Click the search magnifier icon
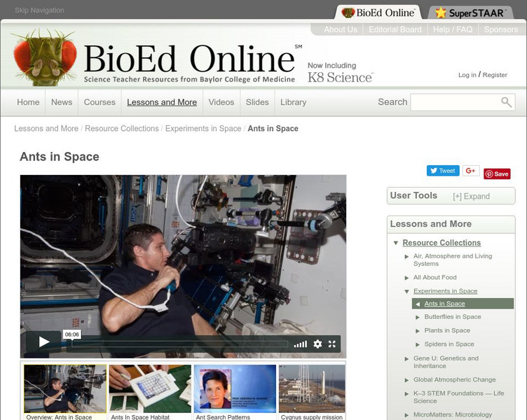Viewport: 527px width, 420px height. click(506, 102)
